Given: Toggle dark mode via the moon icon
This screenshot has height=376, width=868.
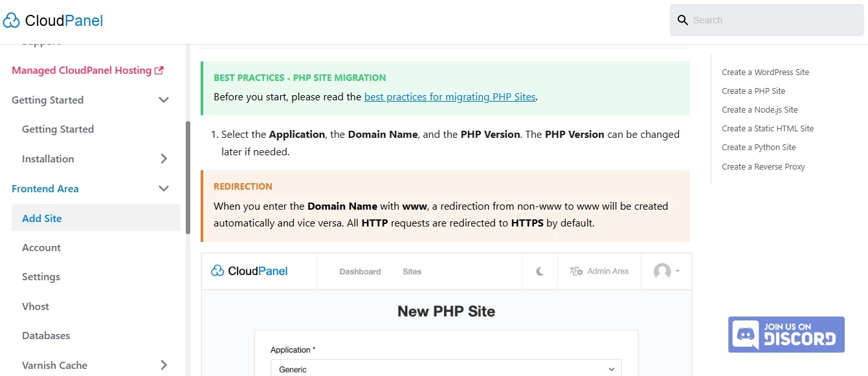Looking at the screenshot, I should click(x=540, y=271).
